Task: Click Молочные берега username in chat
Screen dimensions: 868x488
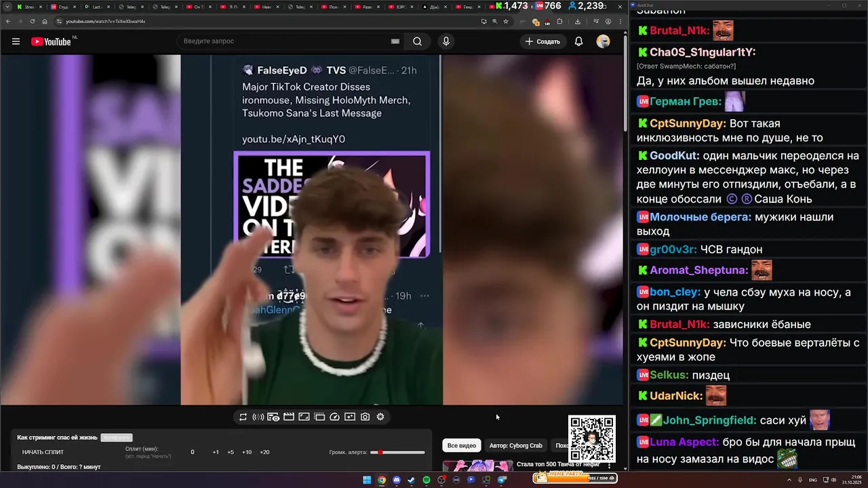Action: [x=701, y=217]
